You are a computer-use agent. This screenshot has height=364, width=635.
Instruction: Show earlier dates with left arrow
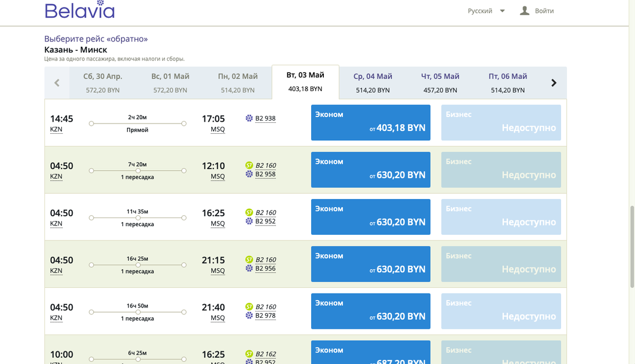[57, 83]
